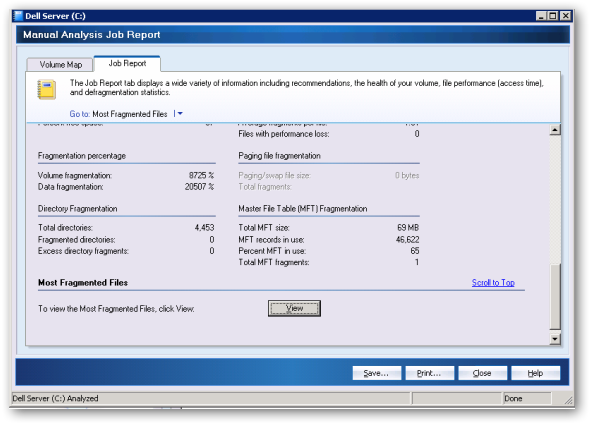Image resolution: width=589 pixels, height=423 pixels.
Task: Print the job report
Action: (429, 373)
